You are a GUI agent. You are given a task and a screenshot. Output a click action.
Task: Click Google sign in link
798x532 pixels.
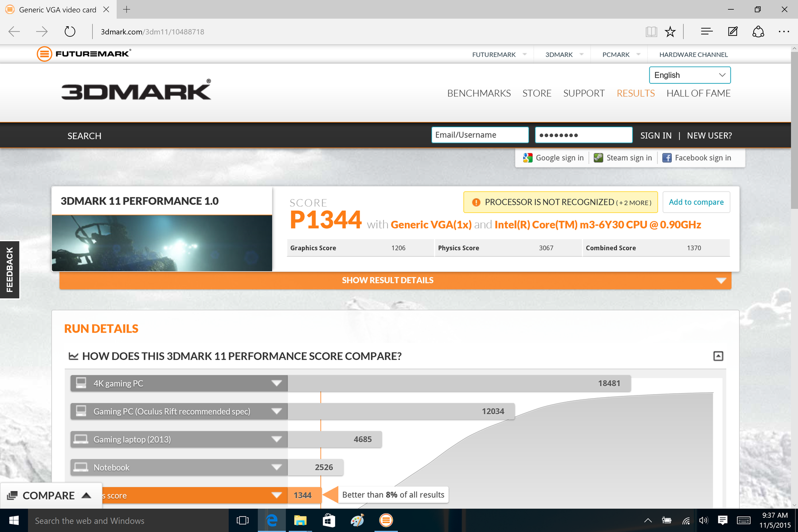point(554,158)
